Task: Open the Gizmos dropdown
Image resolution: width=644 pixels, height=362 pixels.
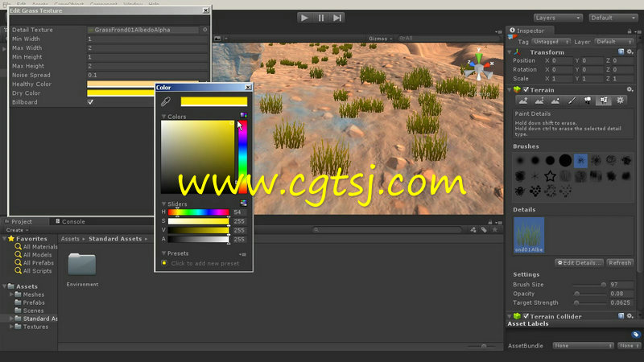Action: click(x=380, y=38)
